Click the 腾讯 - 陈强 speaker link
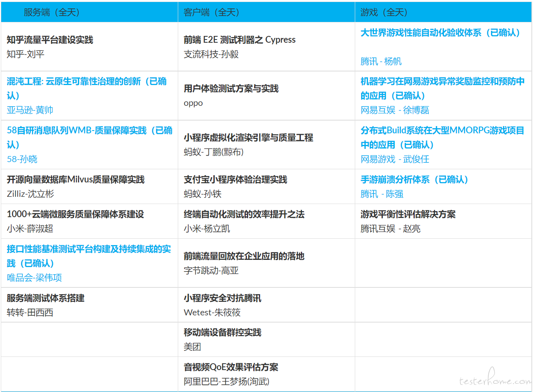This screenshot has width=533, height=392. [382, 194]
